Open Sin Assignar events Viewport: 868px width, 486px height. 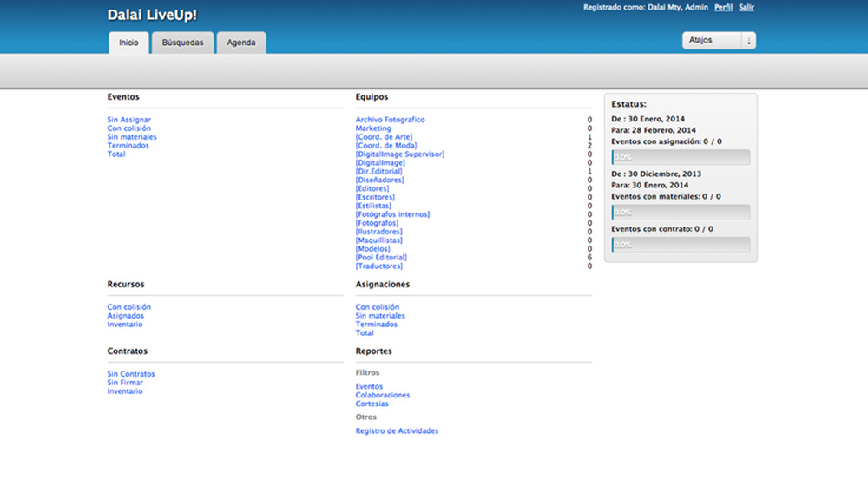pyautogui.click(x=129, y=120)
